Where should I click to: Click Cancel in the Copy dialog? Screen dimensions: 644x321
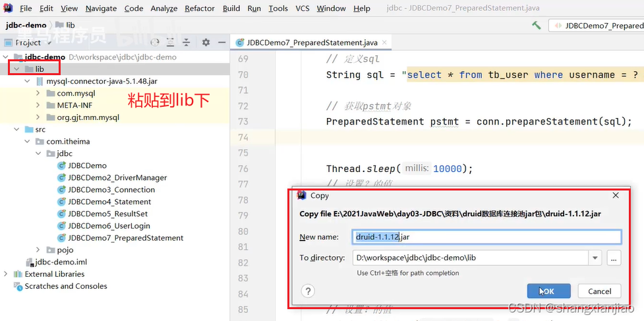click(x=599, y=291)
